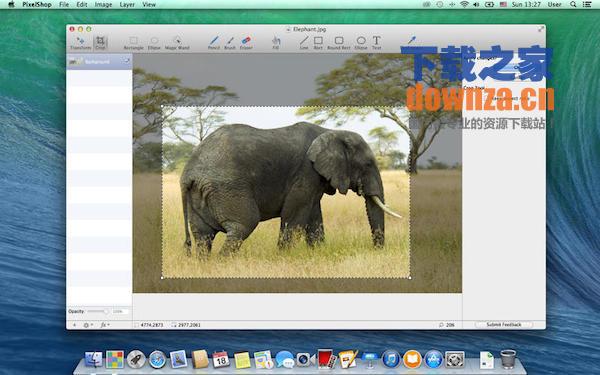Open Notification Center in the menu bar
600x375 pixels.
tap(587, 5)
